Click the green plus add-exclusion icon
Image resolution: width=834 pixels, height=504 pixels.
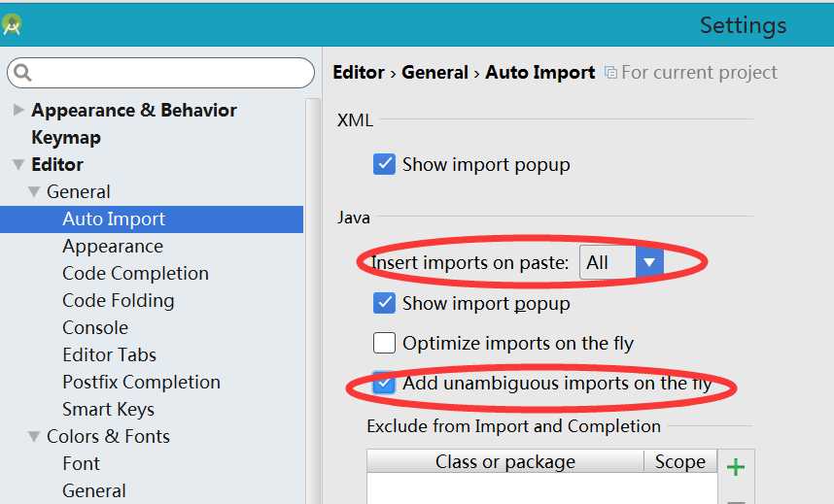click(736, 467)
